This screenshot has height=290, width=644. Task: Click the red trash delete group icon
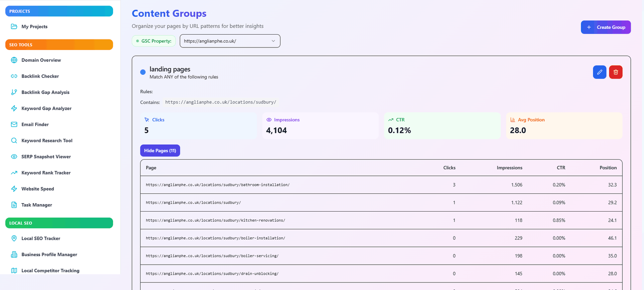coord(615,72)
